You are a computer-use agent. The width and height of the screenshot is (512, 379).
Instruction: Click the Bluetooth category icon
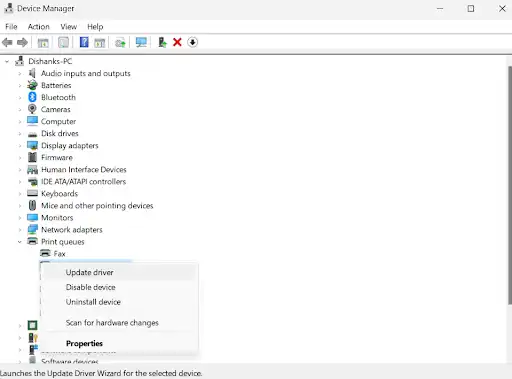(32, 97)
